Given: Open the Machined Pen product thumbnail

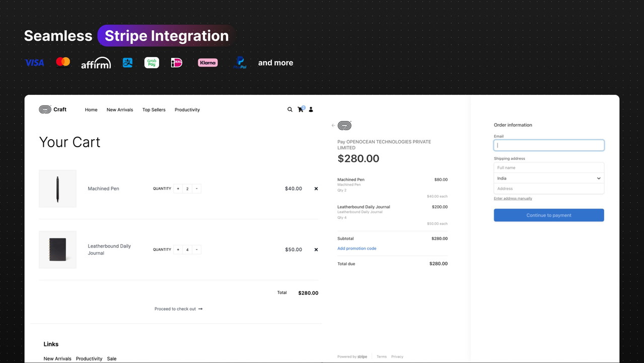Looking at the screenshot, I should click(x=57, y=189).
